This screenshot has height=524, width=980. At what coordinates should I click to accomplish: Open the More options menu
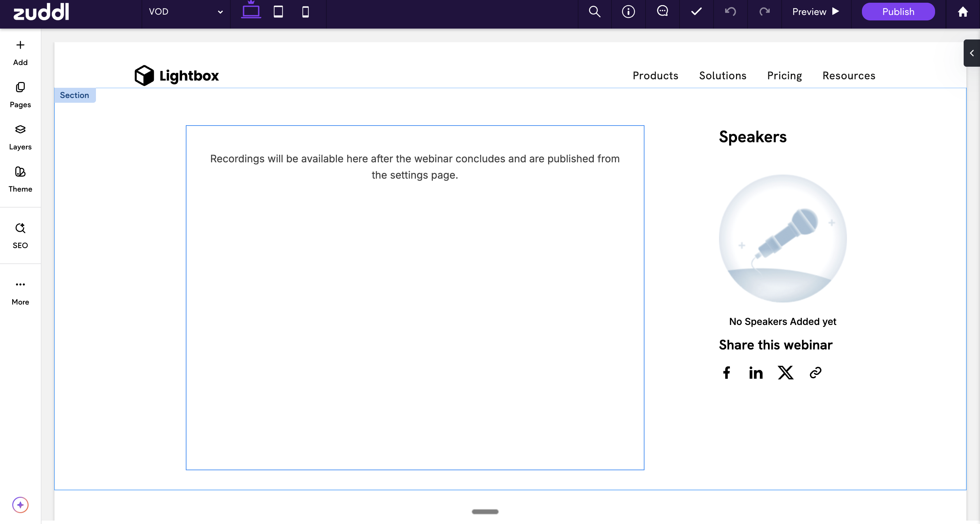20,292
